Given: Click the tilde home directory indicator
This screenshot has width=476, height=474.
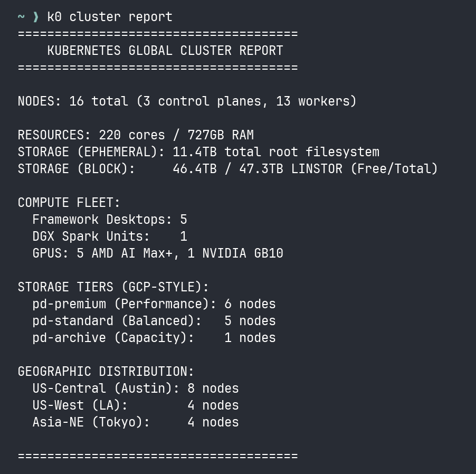Looking at the screenshot, I should [21, 17].
